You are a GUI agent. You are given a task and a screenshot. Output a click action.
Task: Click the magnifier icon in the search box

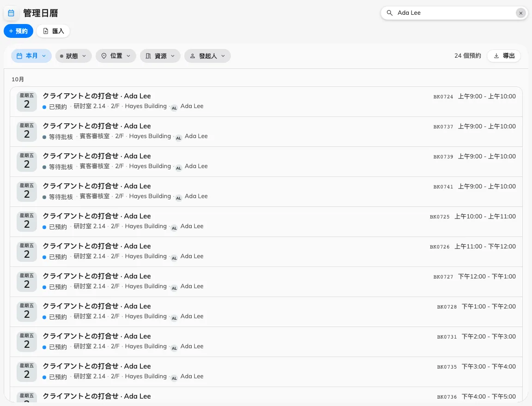pyautogui.click(x=389, y=13)
